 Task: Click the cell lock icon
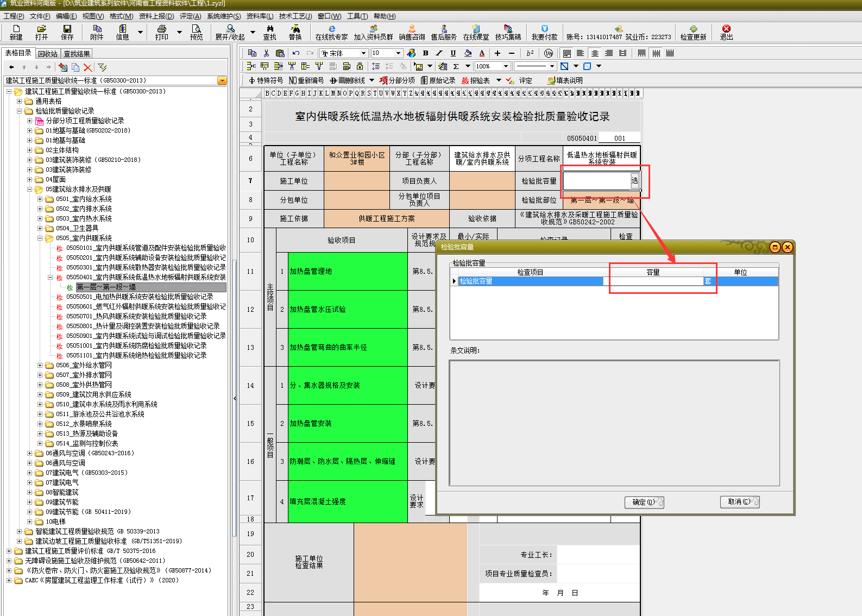(360, 66)
